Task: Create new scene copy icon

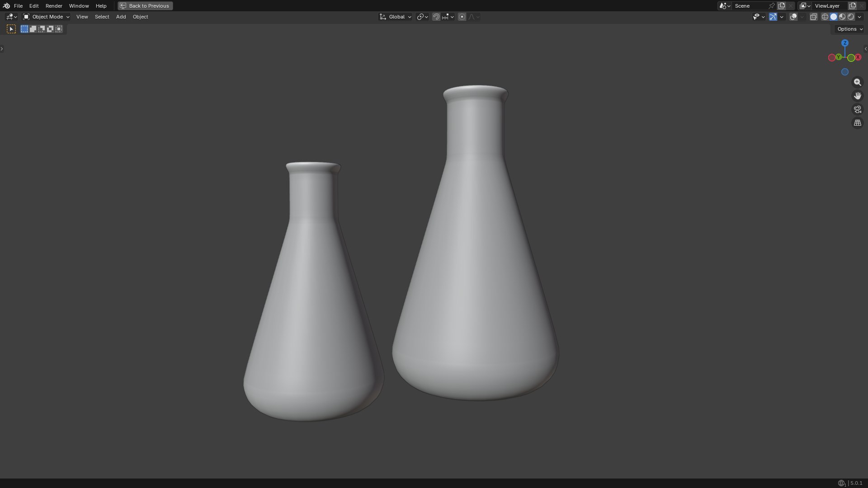Action: (x=782, y=6)
